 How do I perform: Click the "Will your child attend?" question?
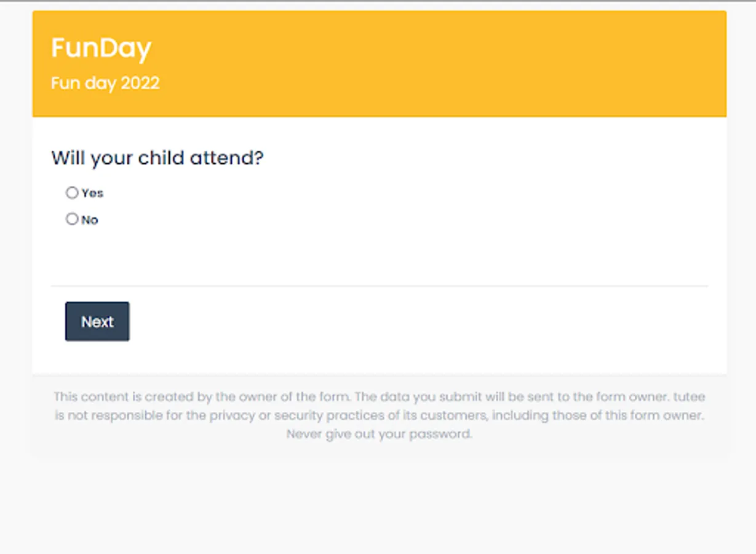(157, 158)
